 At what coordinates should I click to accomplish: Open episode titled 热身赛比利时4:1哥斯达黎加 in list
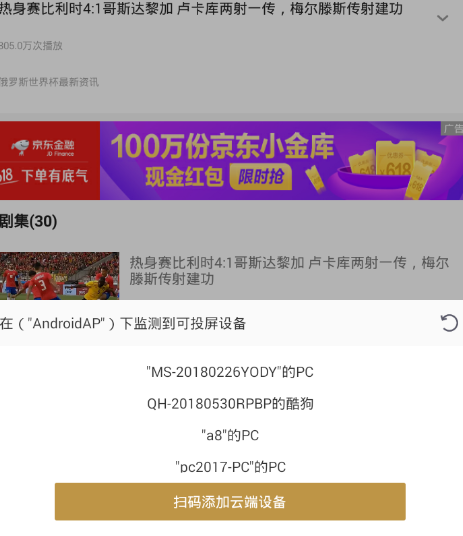(289, 271)
